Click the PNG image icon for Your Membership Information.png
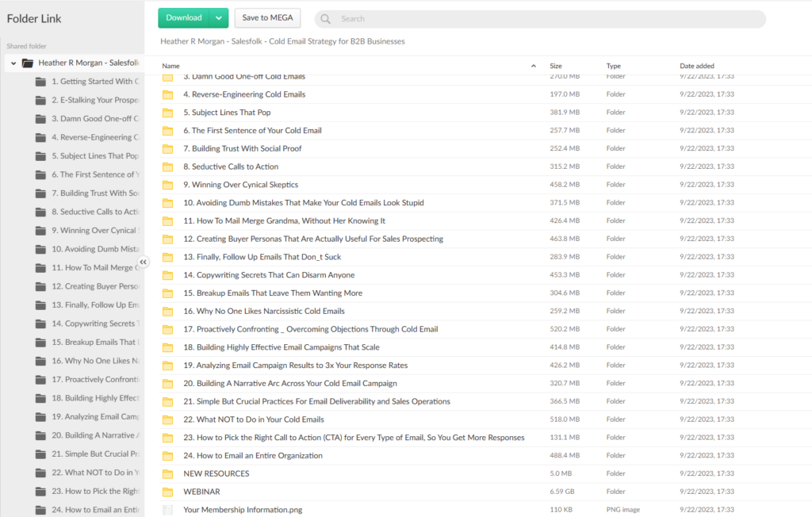This screenshot has height=517, width=812. tap(167, 510)
